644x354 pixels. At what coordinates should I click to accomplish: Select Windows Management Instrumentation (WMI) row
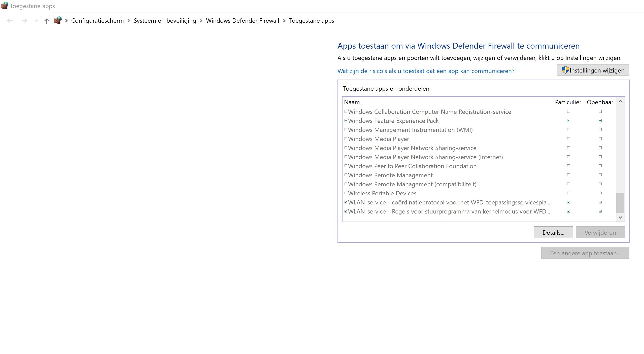coord(480,130)
